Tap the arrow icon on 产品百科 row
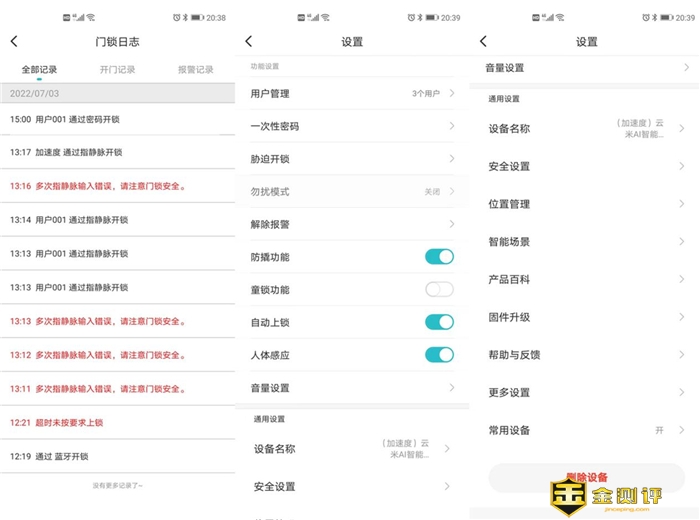700x520 pixels. tap(682, 279)
